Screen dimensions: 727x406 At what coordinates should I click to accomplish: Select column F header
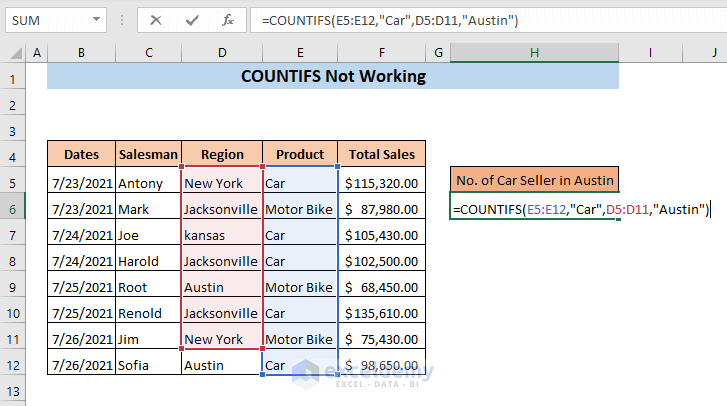[381, 51]
